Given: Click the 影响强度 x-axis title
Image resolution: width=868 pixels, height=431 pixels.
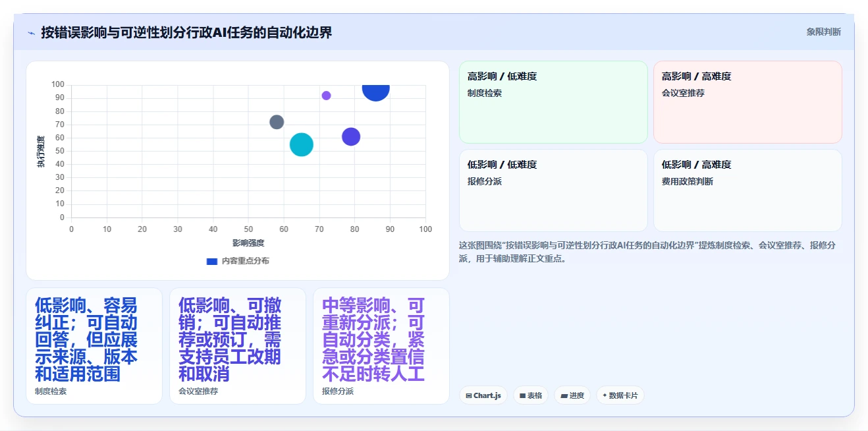Looking at the screenshot, I should coord(248,243).
